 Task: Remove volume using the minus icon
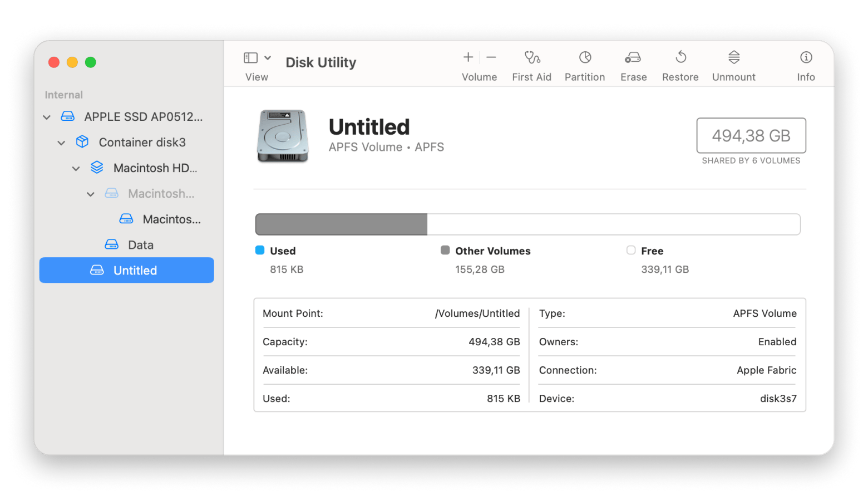[x=491, y=57]
